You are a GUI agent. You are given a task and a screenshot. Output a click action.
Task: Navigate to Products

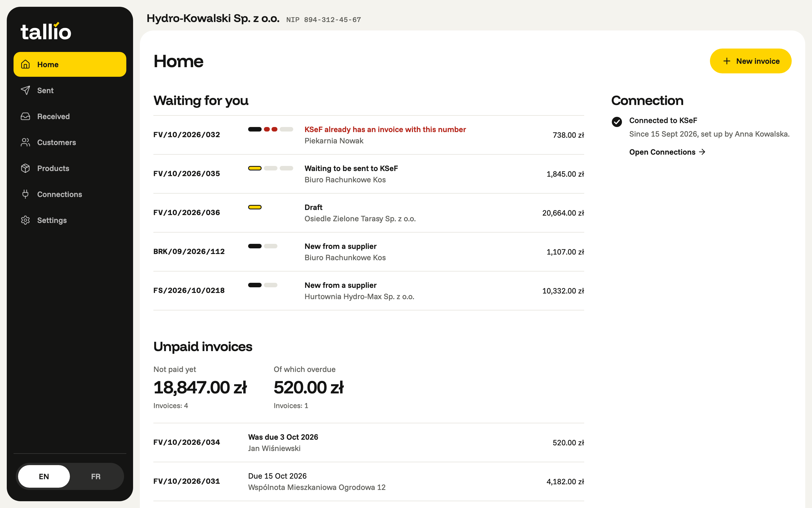[70, 168]
